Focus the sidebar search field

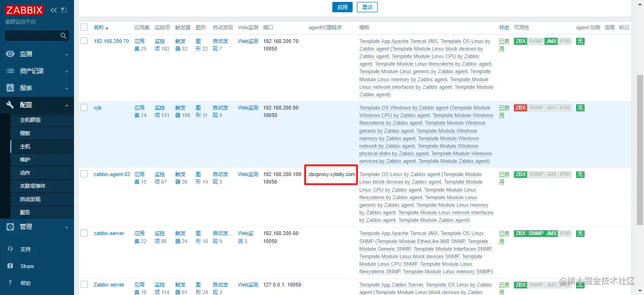pos(37,36)
